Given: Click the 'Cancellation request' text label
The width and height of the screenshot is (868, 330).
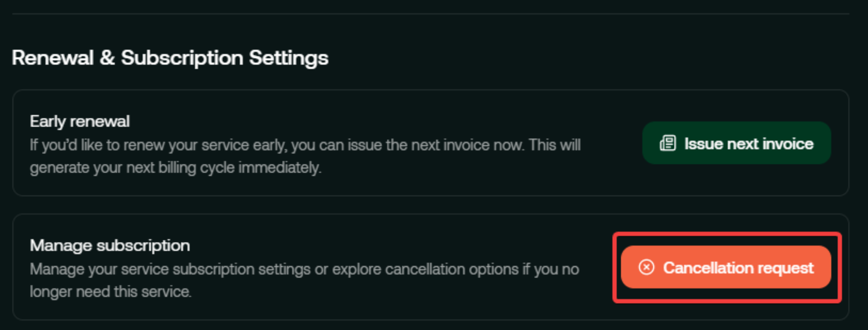Looking at the screenshot, I should (x=738, y=268).
